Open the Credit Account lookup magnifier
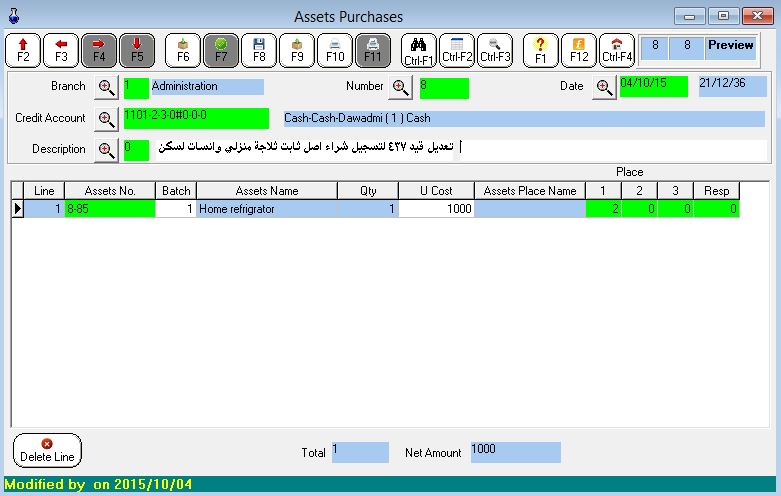 tap(107, 119)
